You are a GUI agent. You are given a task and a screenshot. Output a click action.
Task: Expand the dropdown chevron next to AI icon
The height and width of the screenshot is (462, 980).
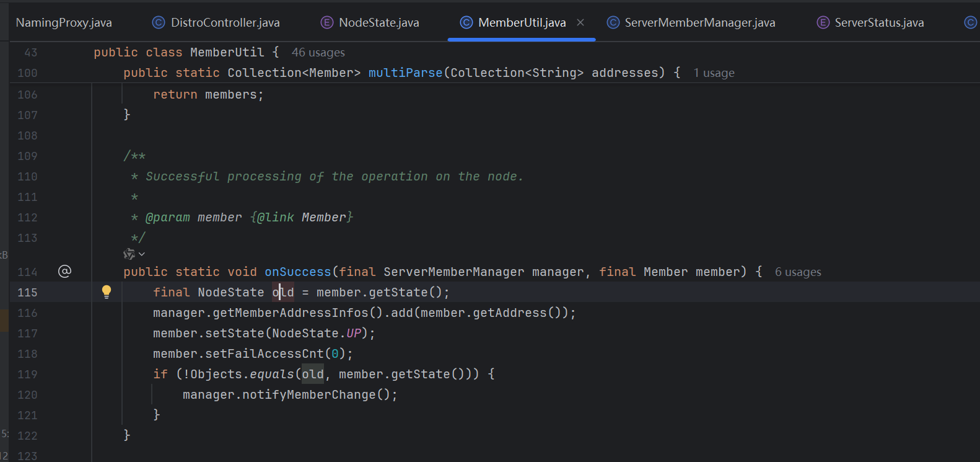[142, 254]
